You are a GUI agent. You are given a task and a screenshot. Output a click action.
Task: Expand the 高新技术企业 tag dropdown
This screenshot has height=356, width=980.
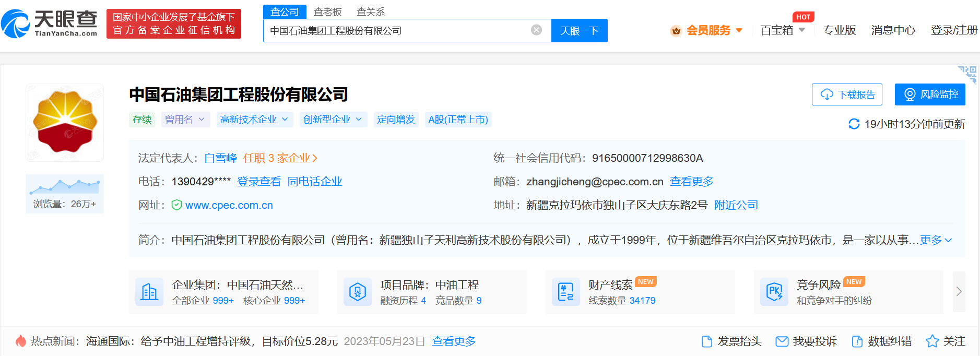[x=254, y=120]
